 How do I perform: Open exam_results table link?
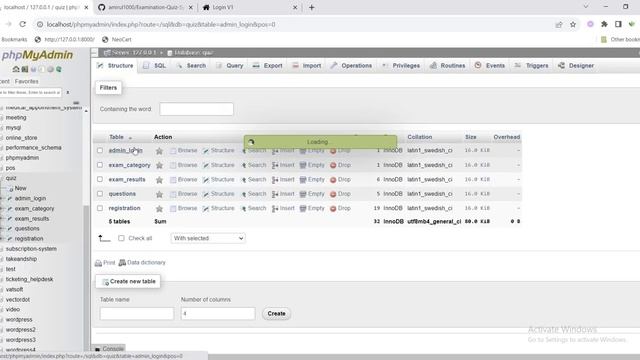(x=127, y=180)
